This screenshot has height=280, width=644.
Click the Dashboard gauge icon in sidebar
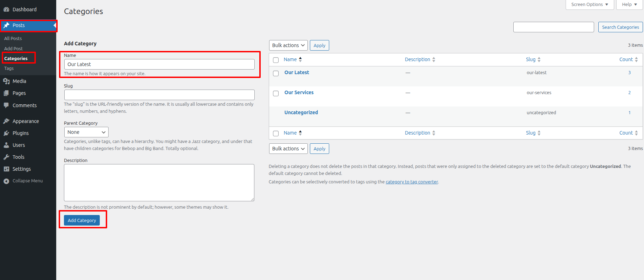[6, 9]
